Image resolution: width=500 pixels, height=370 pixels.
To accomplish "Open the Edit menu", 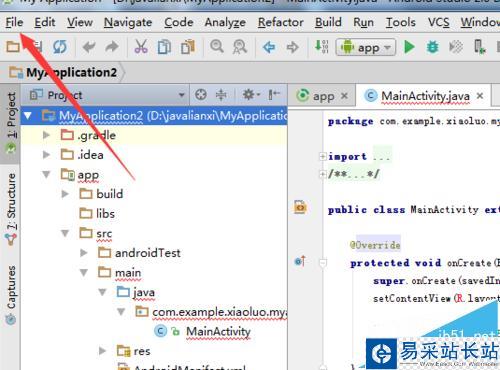I will coord(45,22).
